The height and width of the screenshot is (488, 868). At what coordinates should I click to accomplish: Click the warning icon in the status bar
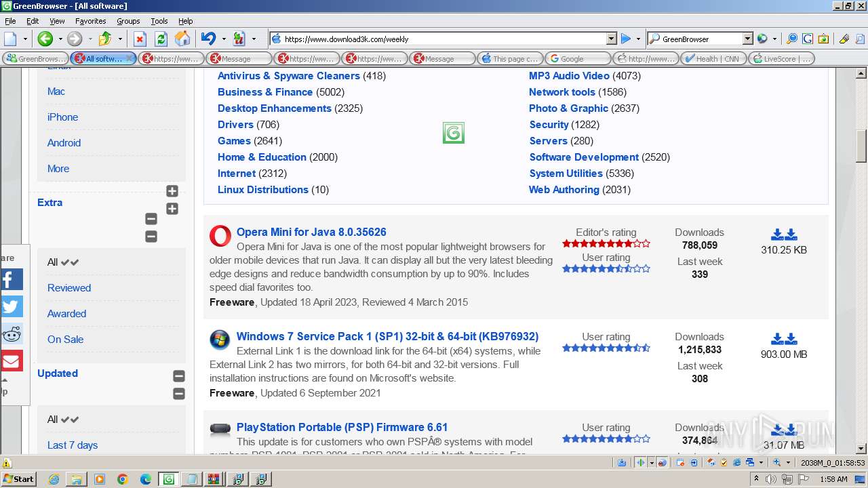[7, 464]
